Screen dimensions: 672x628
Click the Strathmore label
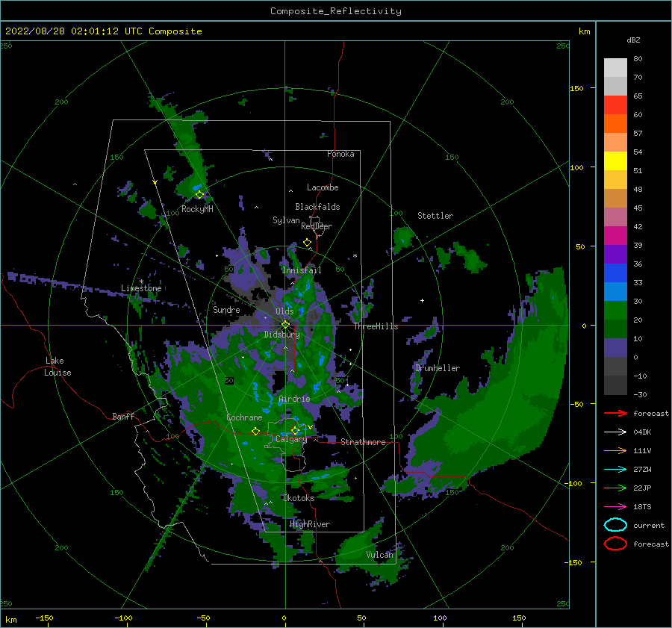[x=363, y=442]
